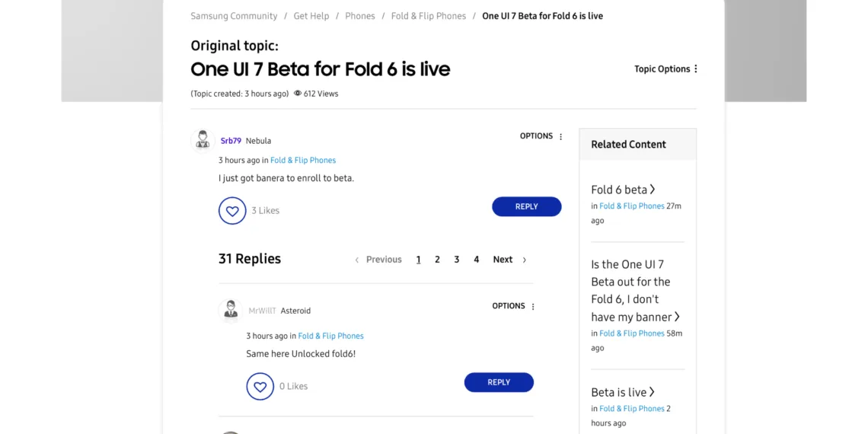Screen dimensions: 868x434
Task: Reply to MrWillT's comment
Action: tap(499, 382)
